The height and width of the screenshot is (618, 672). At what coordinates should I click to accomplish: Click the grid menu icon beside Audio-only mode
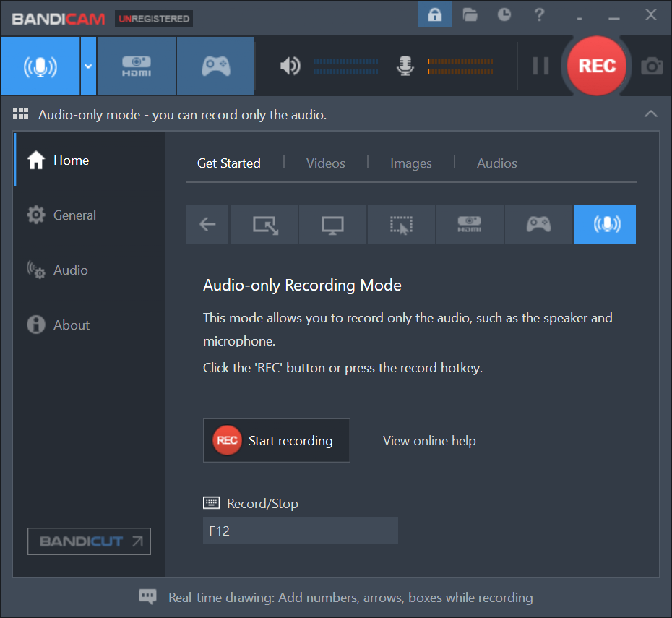click(x=20, y=113)
